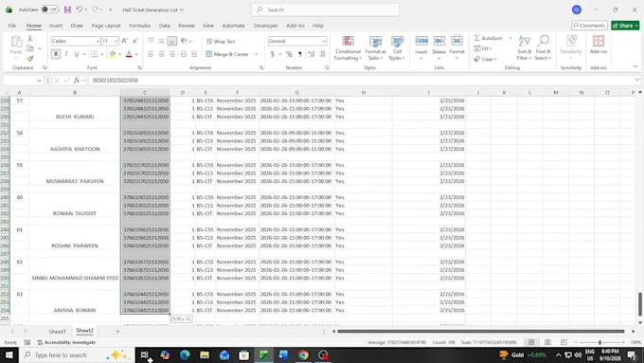Click the Search box in title bar
Viewport: 644px width, 363px height.
click(x=325, y=9)
